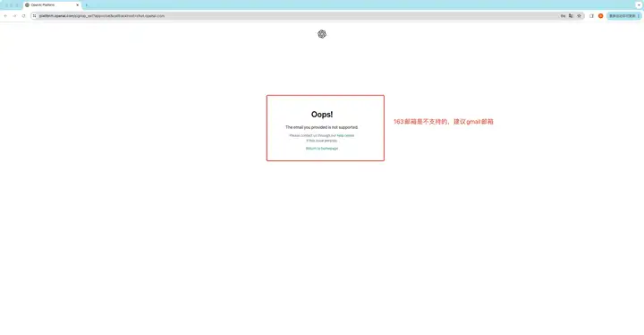Open the saved passwords key icon
The image size is (644, 335).
563,16
